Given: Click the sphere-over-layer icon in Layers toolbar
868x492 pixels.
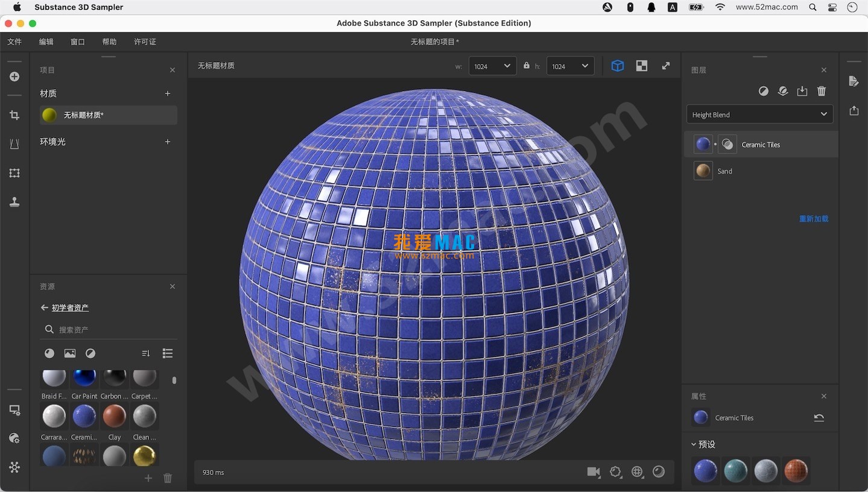Looking at the screenshot, I should (x=783, y=91).
